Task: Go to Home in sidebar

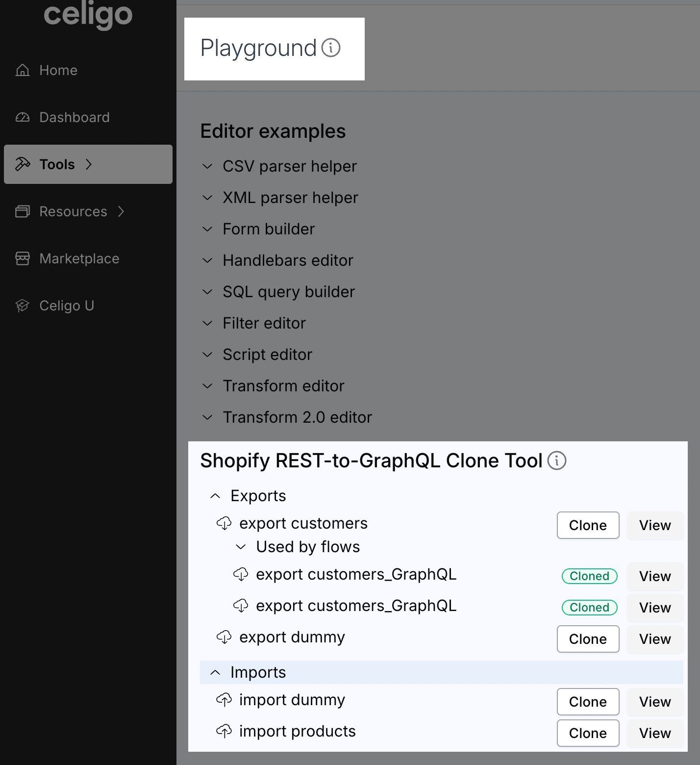Action: click(x=88, y=70)
